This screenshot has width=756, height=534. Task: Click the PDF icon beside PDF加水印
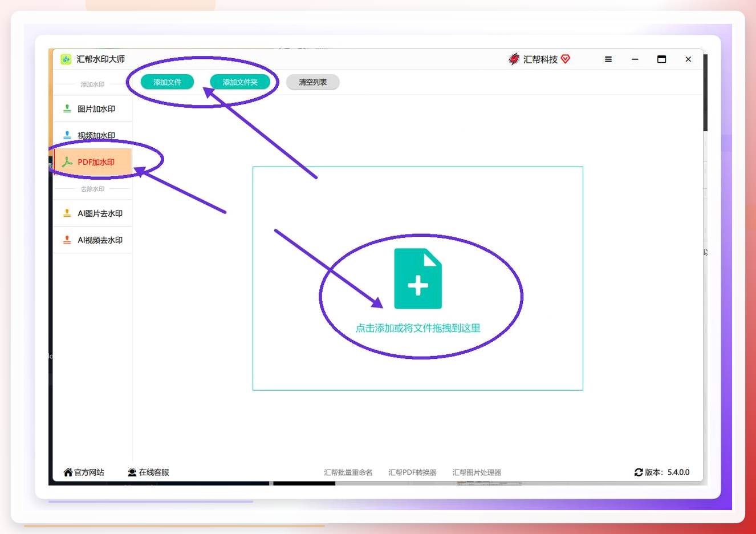click(67, 162)
